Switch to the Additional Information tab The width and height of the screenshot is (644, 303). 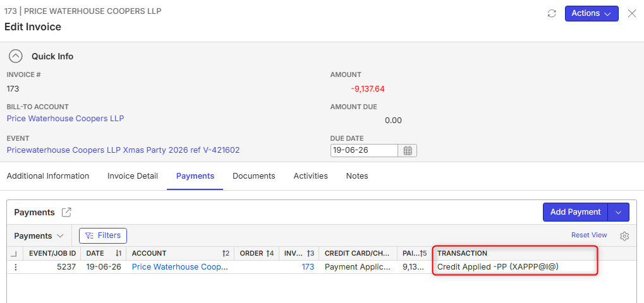coord(47,176)
